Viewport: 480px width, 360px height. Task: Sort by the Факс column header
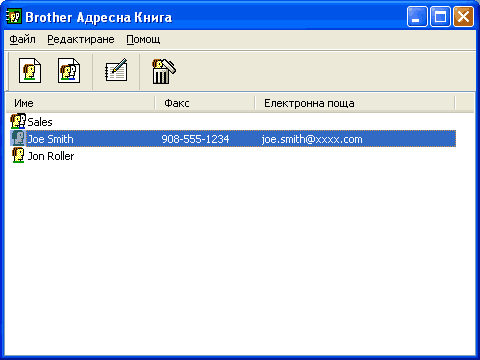[205, 103]
